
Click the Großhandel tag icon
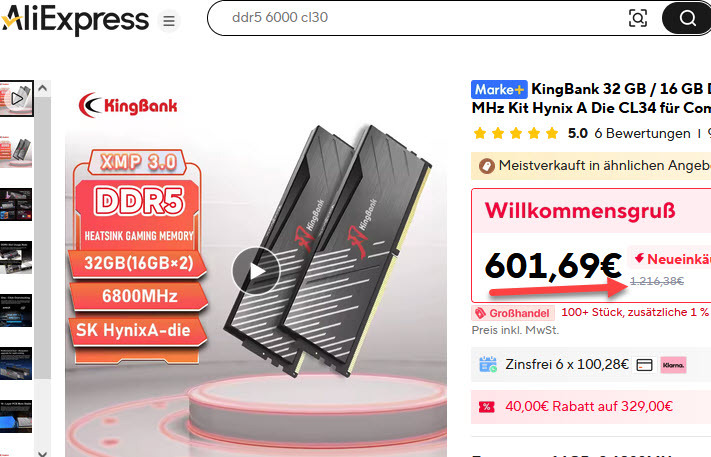tap(480, 313)
